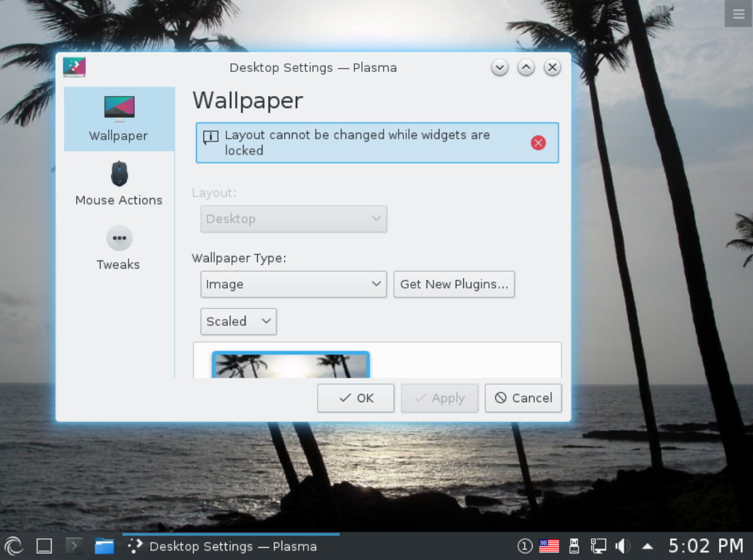
Task: Click the US flag keyboard layout icon
Action: [549, 545]
